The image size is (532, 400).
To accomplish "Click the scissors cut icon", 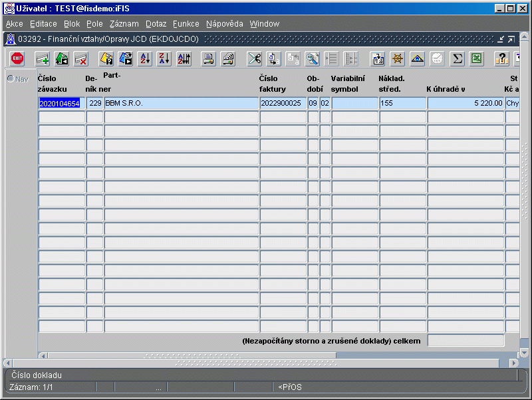I will pos(254,58).
